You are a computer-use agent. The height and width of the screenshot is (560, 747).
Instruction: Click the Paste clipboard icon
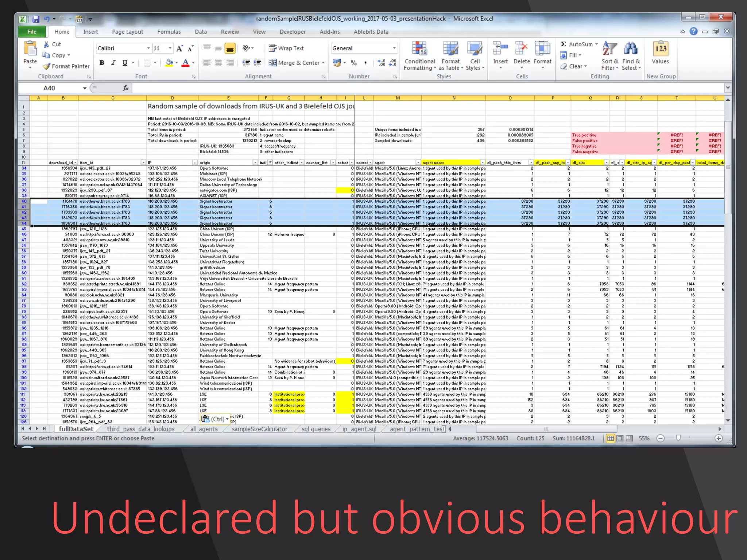30,49
